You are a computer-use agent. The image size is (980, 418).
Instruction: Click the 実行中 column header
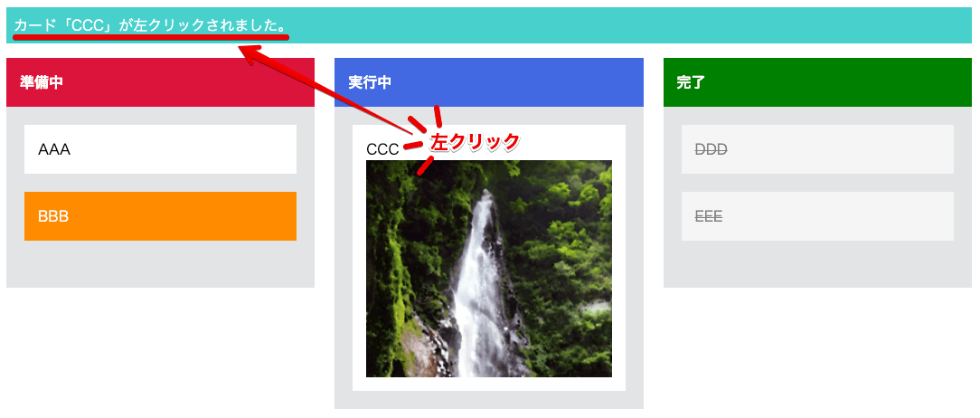[489, 82]
